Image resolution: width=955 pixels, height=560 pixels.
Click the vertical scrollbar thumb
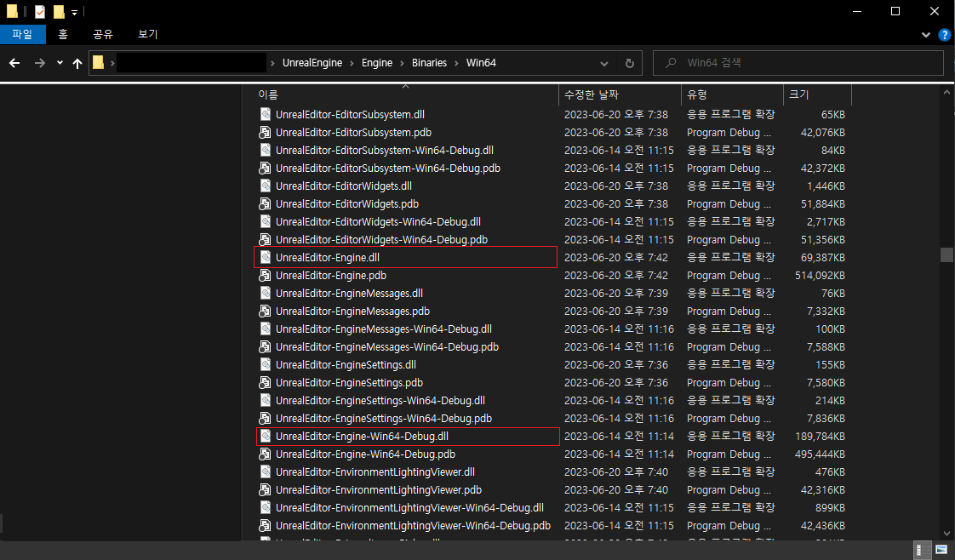click(x=946, y=254)
